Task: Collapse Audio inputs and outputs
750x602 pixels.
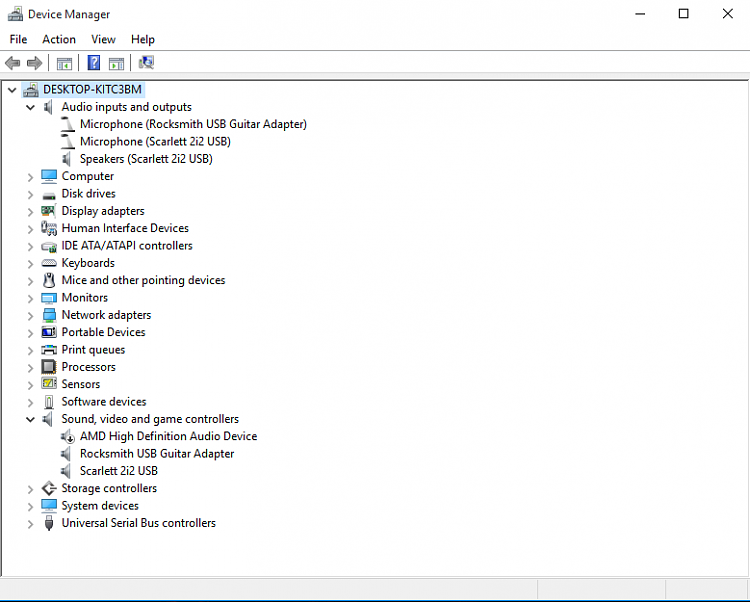Action: pos(31,108)
